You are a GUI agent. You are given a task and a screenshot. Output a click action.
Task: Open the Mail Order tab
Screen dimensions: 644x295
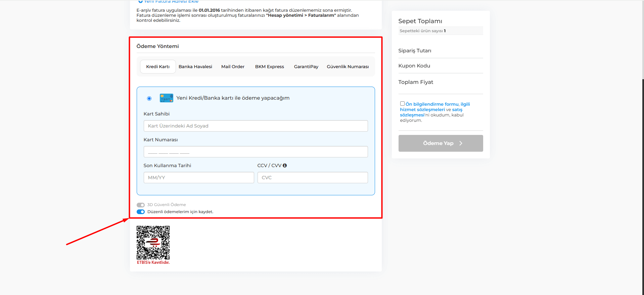(x=233, y=66)
